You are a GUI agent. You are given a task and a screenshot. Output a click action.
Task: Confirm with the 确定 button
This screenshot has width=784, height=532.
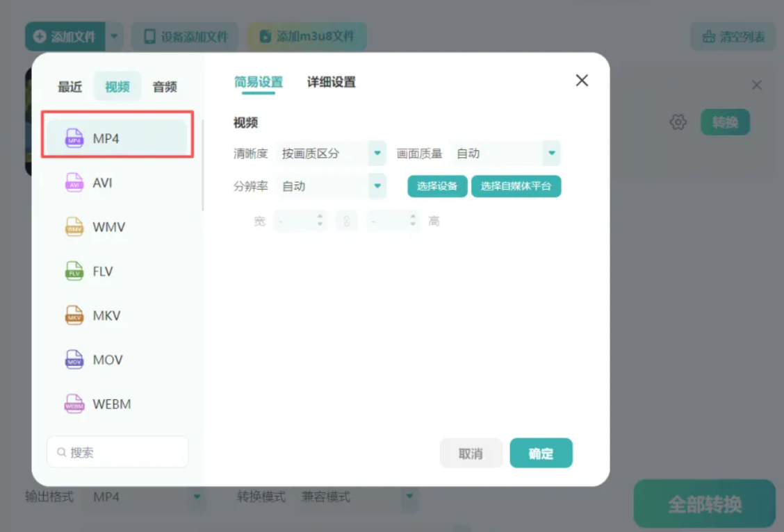coord(541,453)
